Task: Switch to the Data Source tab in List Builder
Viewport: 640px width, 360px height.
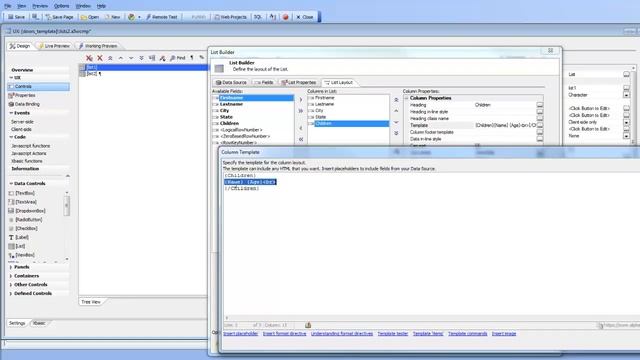Action: (231, 82)
